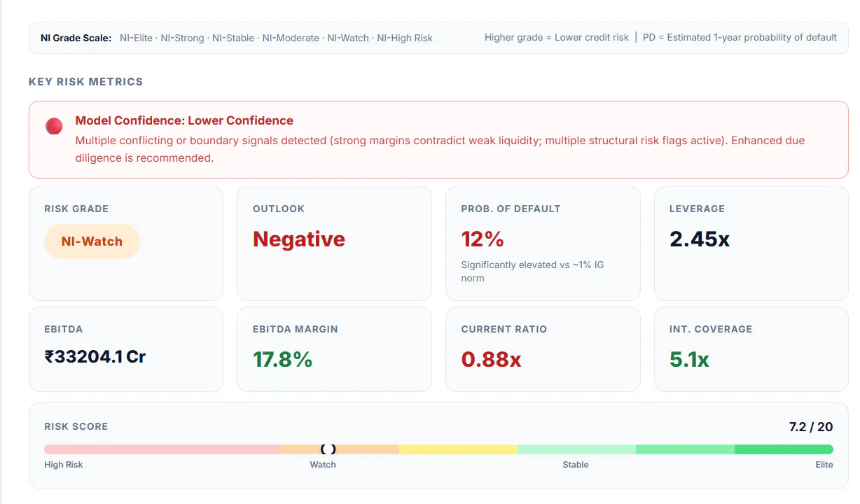Viewport: 860px width, 504px height.
Task: Click the risk score marker on the gauge
Action: pyautogui.click(x=328, y=449)
